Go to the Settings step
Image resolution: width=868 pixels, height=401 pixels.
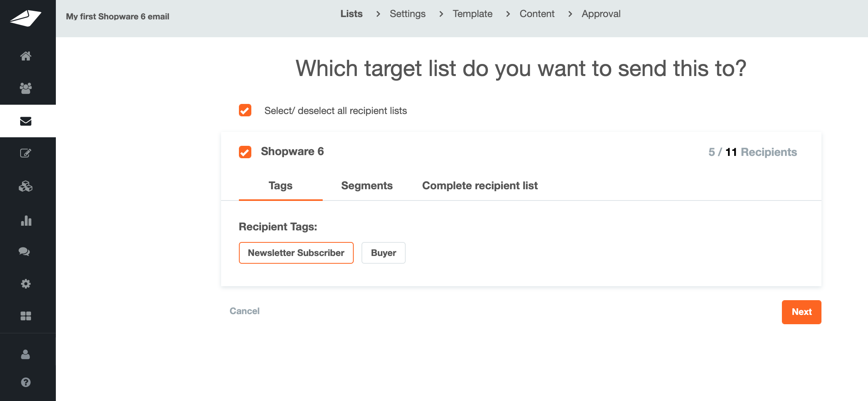(408, 14)
